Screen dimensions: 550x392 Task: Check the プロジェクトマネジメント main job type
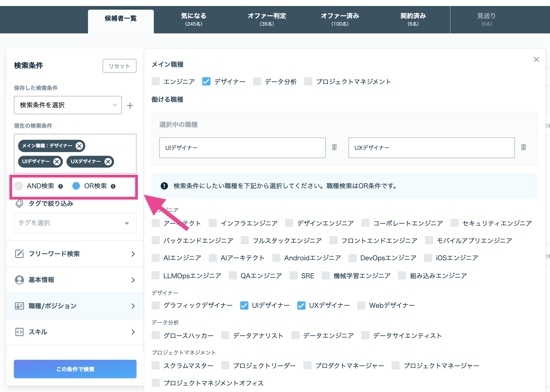pyautogui.click(x=308, y=81)
